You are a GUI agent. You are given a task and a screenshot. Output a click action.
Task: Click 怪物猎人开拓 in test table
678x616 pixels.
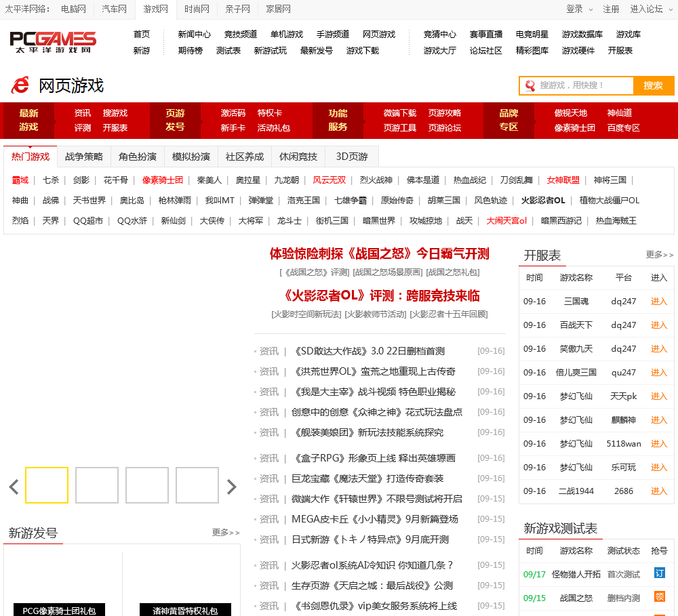tap(576, 574)
